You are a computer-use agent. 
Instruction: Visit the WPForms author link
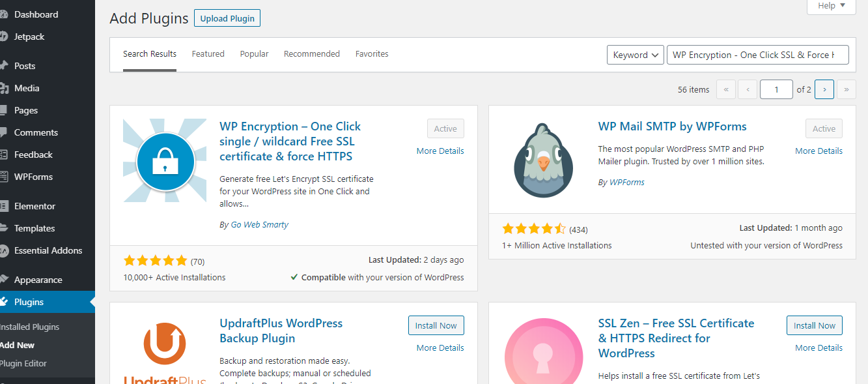tap(627, 183)
